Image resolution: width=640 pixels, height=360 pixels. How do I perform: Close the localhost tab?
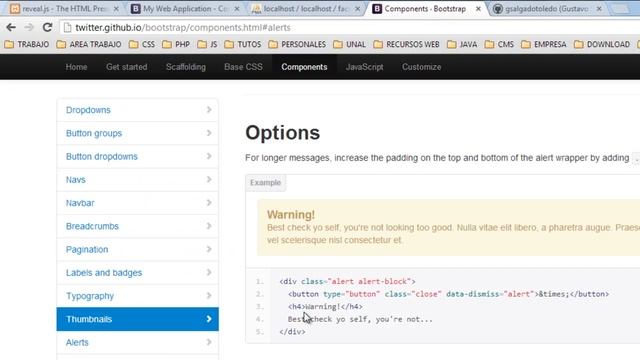358,9
